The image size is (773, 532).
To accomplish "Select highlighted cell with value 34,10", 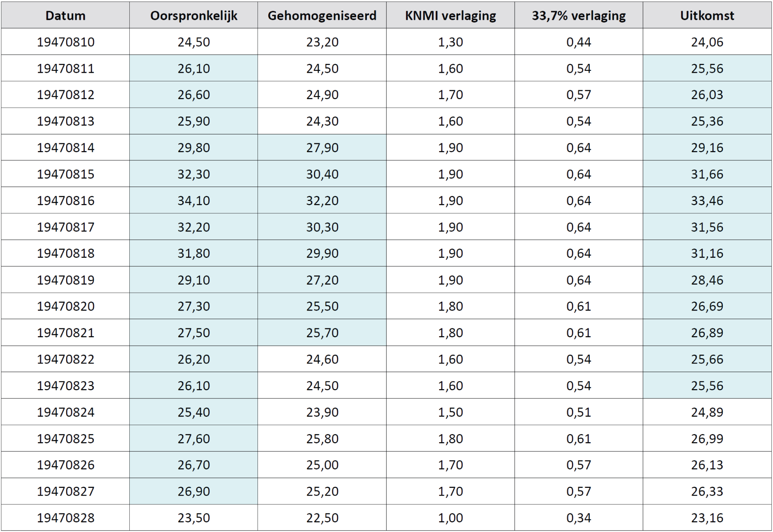I will pos(194,201).
